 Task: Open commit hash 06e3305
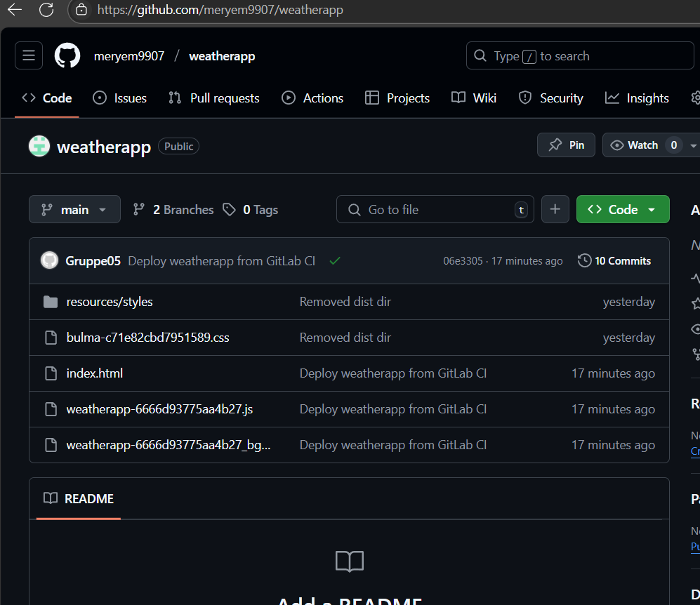[463, 261]
